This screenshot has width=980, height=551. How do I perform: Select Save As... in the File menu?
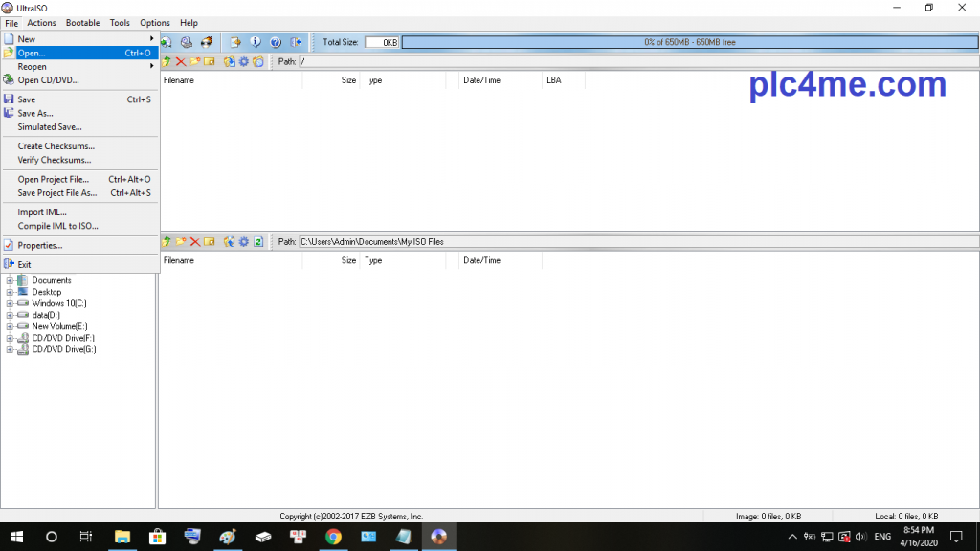(35, 113)
